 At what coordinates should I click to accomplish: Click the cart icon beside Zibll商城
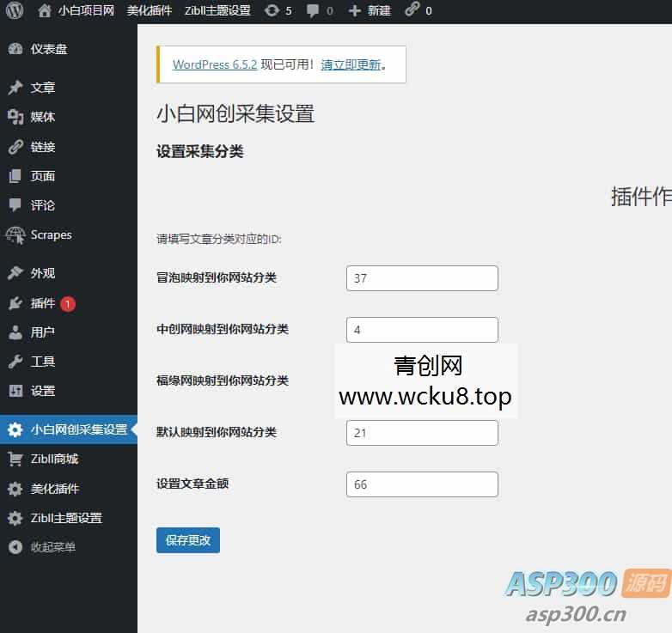(15, 459)
